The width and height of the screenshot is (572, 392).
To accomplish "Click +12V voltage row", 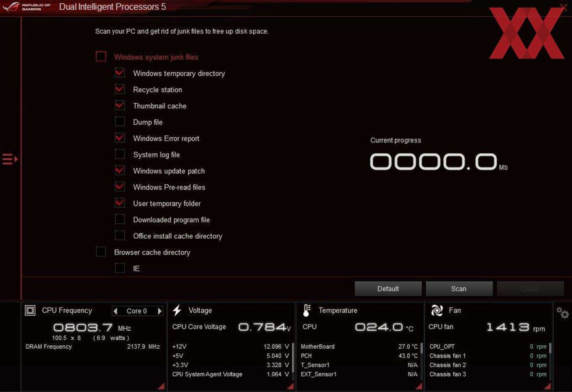I will (x=231, y=347).
